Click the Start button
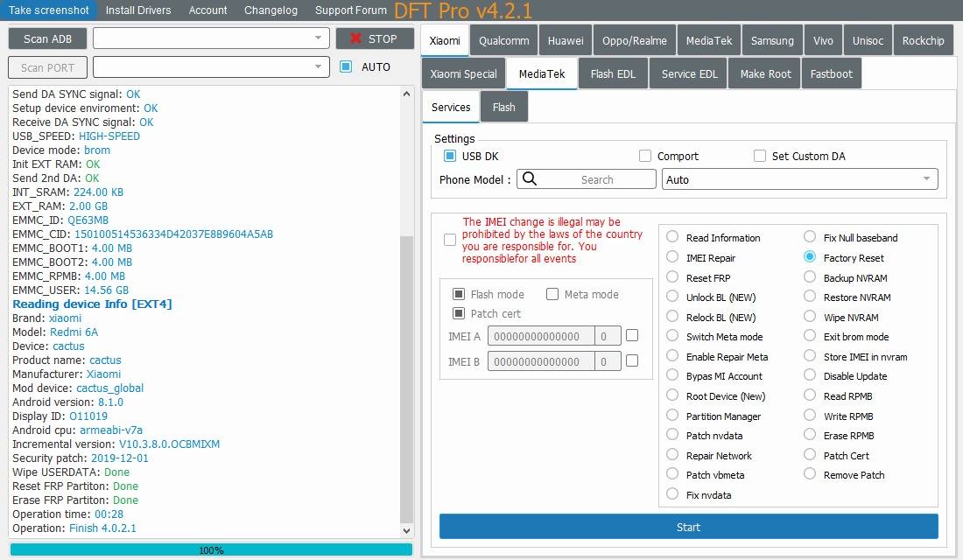Image resolution: width=963 pixels, height=560 pixels. coord(688,527)
